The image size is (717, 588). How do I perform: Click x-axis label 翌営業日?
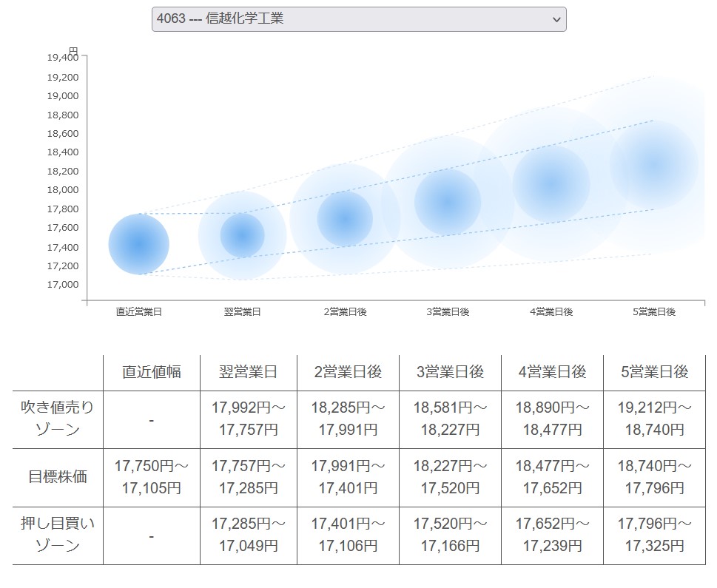coord(243,312)
